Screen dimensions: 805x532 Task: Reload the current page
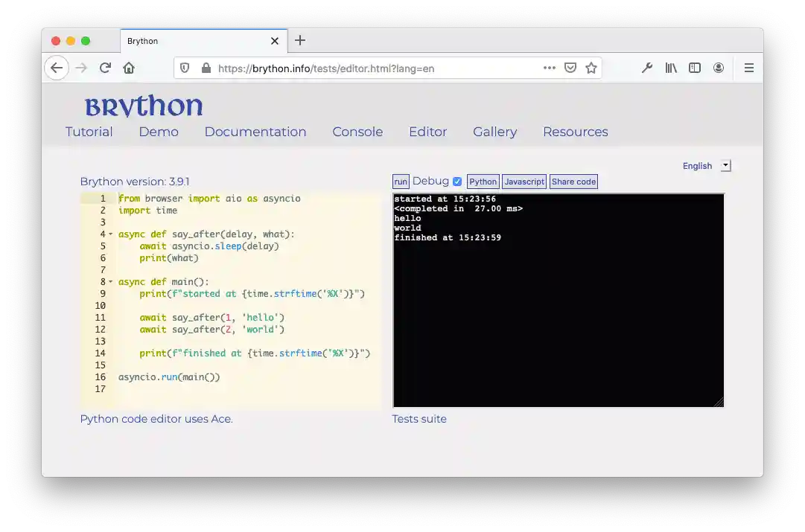tap(105, 68)
